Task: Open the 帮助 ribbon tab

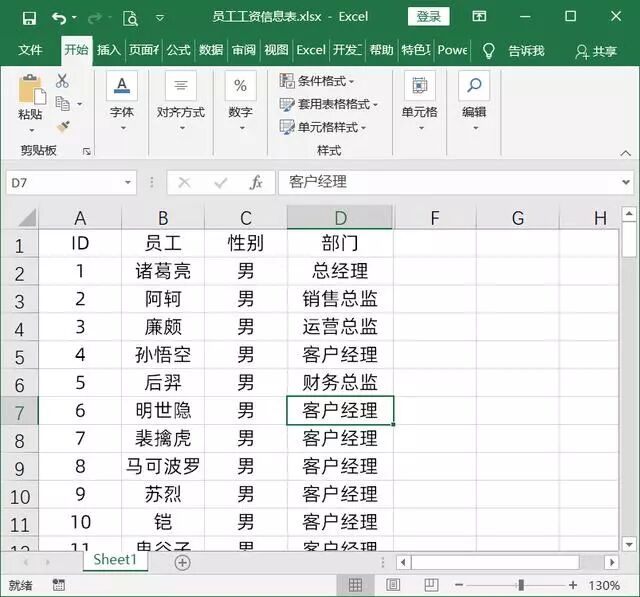Action: pos(381,50)
